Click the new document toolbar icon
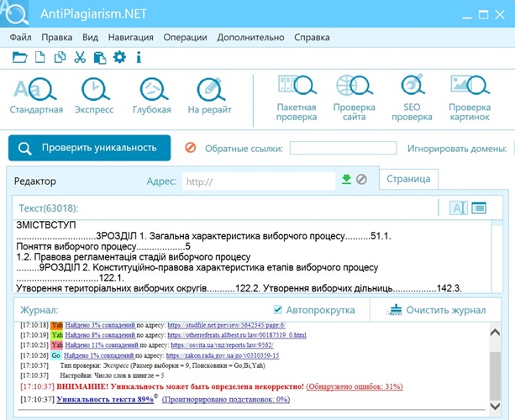Screen dimensions: 515x420 pos(40,57)
